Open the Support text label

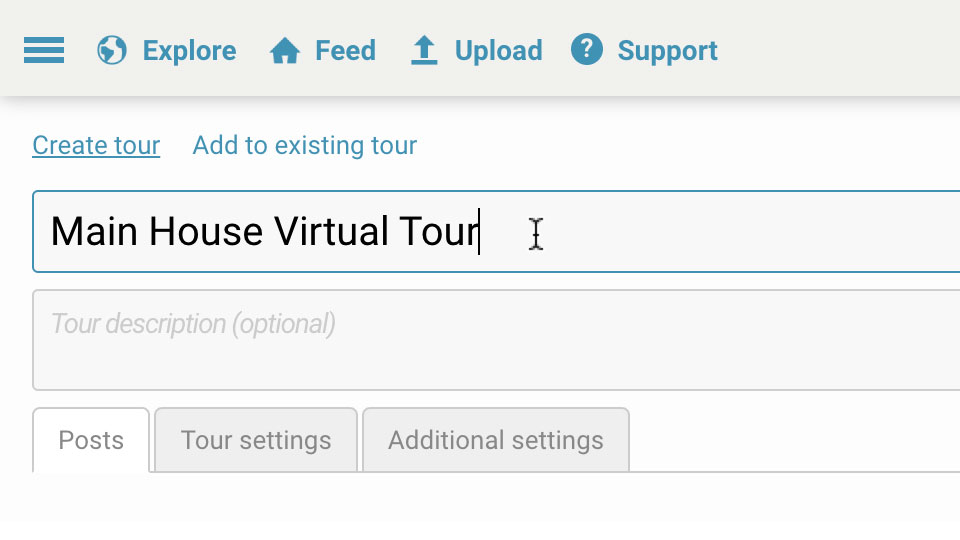[667, 51]
